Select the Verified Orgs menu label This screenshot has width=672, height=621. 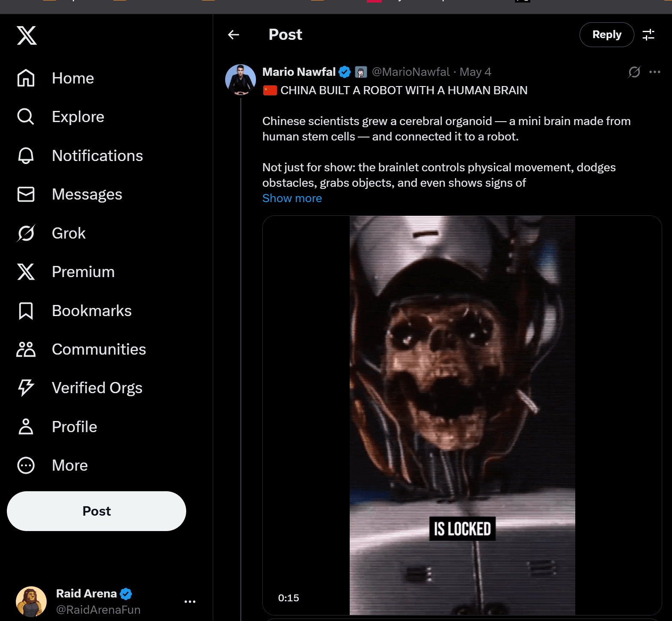pyautogui.click(x=97, y=388)
